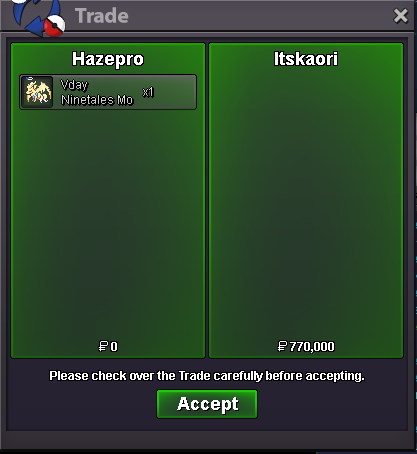
Task: Click the Pokedollar symbol beside 0
Action: [x=103, y=346]
